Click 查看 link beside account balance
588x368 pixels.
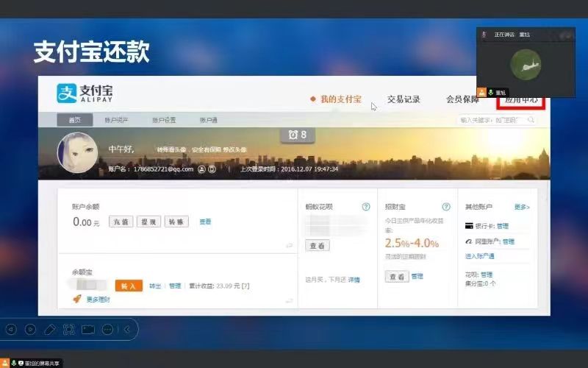pyautogui.click(x=205, y=222)
